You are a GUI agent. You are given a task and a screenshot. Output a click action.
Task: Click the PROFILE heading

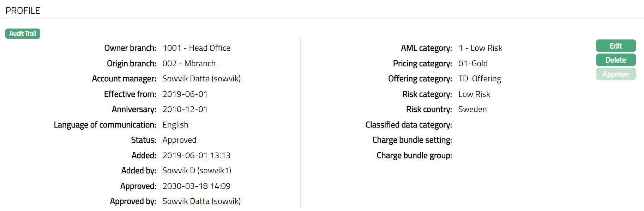pos(23,11)
